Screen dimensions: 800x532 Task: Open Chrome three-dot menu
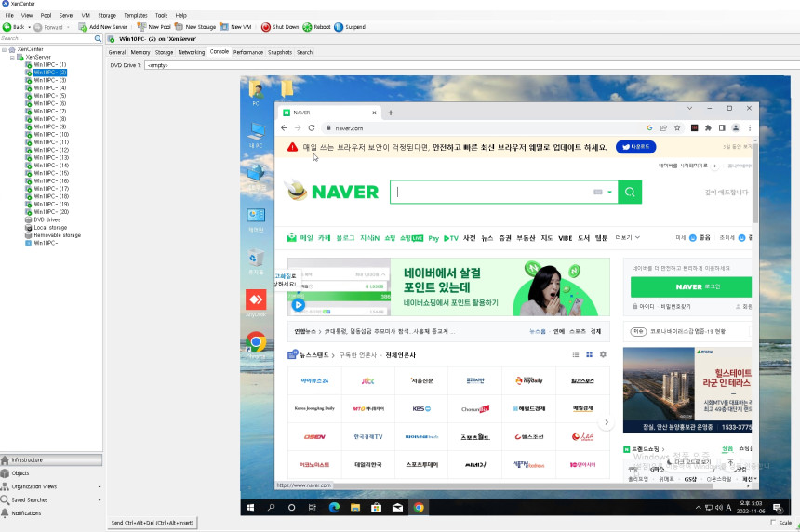(750, 128)
